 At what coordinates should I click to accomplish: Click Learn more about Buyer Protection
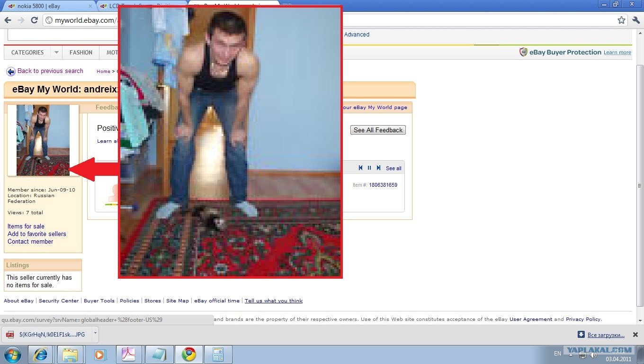click(617, 53)
